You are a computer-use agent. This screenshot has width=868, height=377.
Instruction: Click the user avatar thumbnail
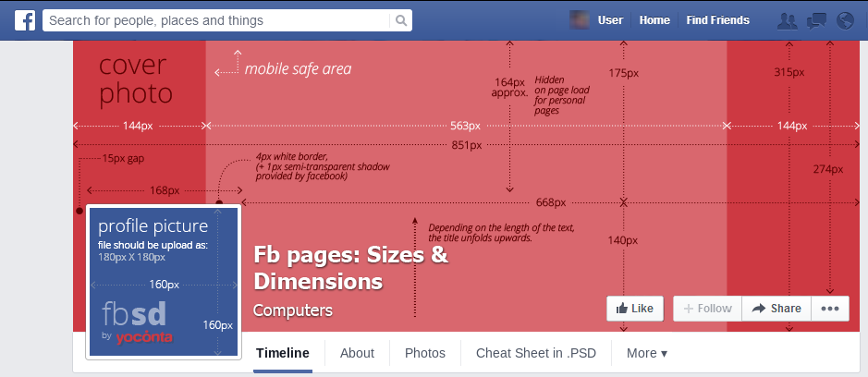pyautogui.click(x=581, y=20)
